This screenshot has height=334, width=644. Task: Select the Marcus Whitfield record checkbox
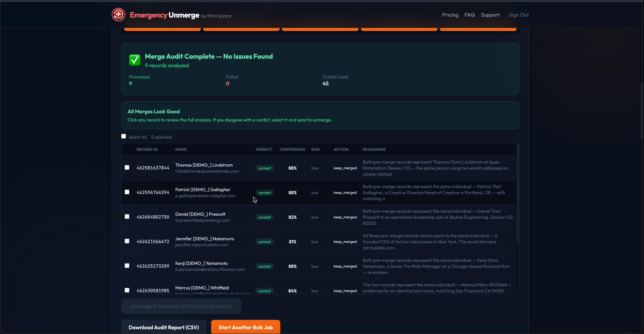click(x=127, y=290)
